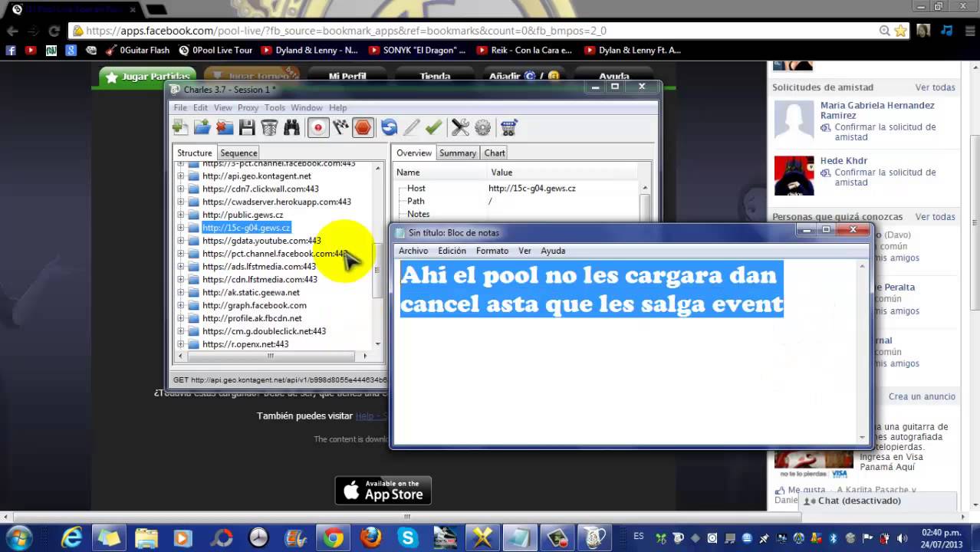Image resolution: width=980 pixels, height=552 pixels.
Task: Click the Tienda button in Pool Live
Action: [435, 77]
